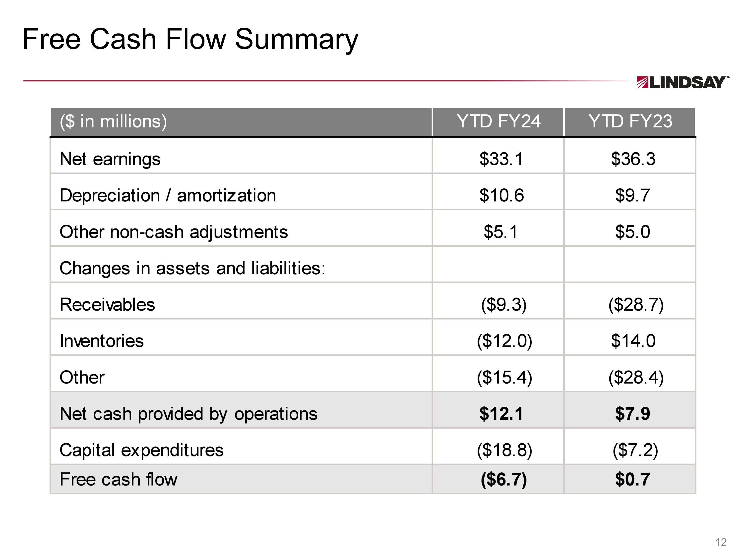Click the Free Cash Flow Summary title

[190, 39]
